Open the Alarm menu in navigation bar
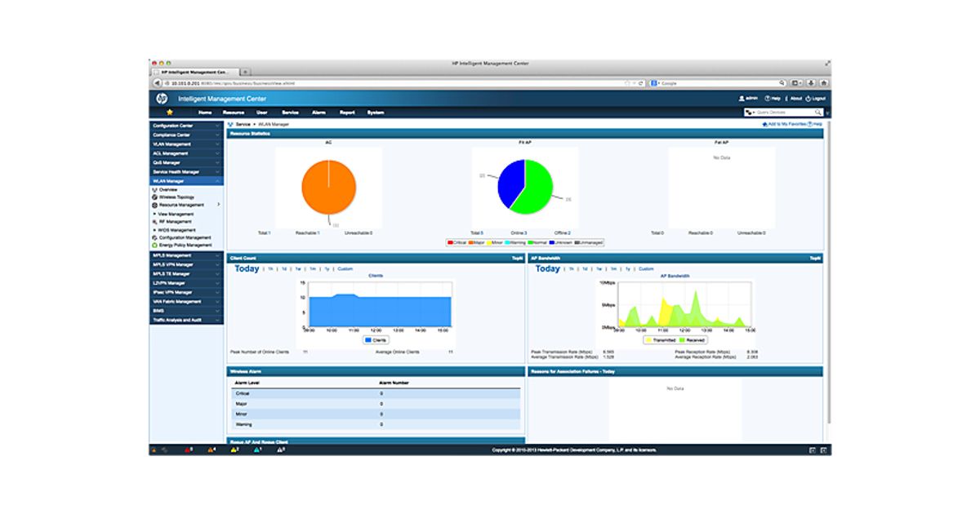Screen dimensions: 980x514 tap(318, 112)
